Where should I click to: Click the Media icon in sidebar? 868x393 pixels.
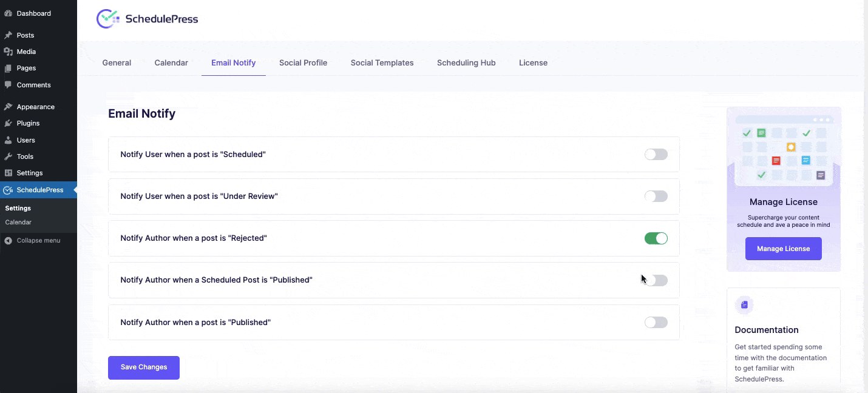pos(8,52)
